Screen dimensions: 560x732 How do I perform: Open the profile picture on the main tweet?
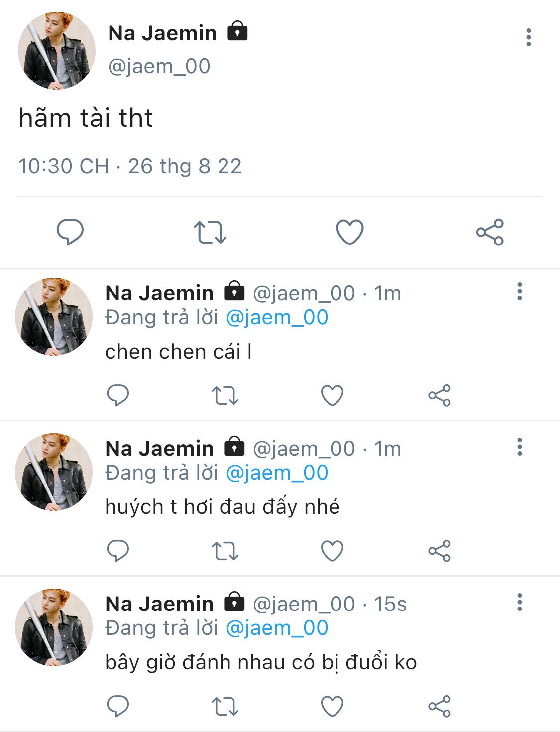56,51
